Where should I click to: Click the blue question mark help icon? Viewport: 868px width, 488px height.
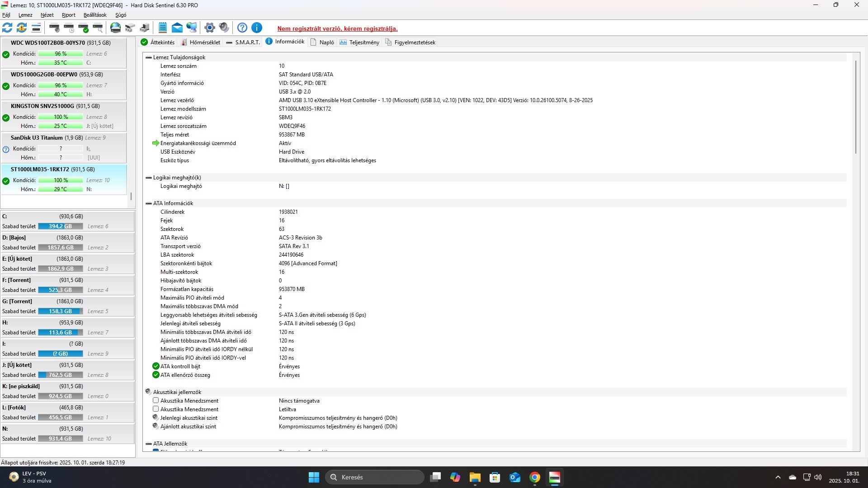point(242,28)
